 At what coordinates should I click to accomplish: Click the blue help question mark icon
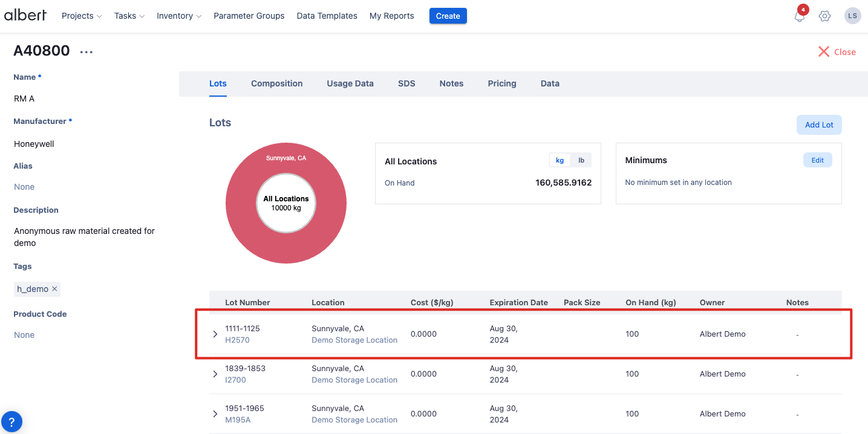pyautogui.click(x=11, y=421)
